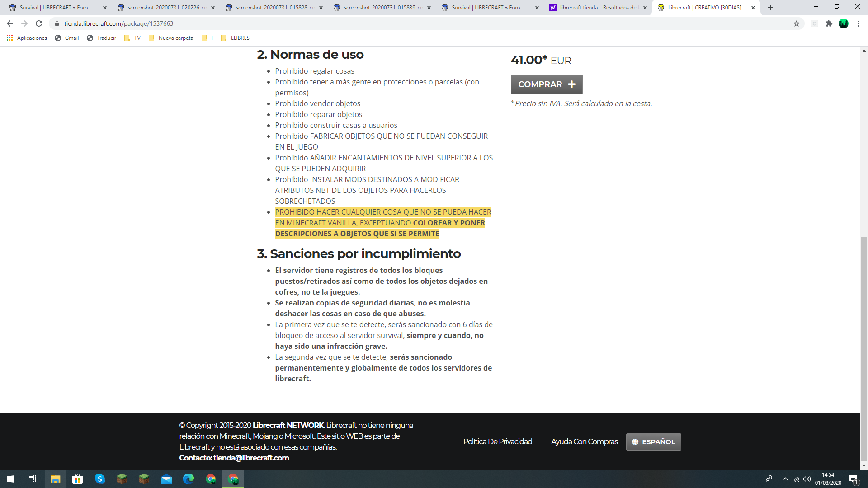Open a new browser tab
The width and height of the screenshot is (868, 488).
tap(770, 8)
